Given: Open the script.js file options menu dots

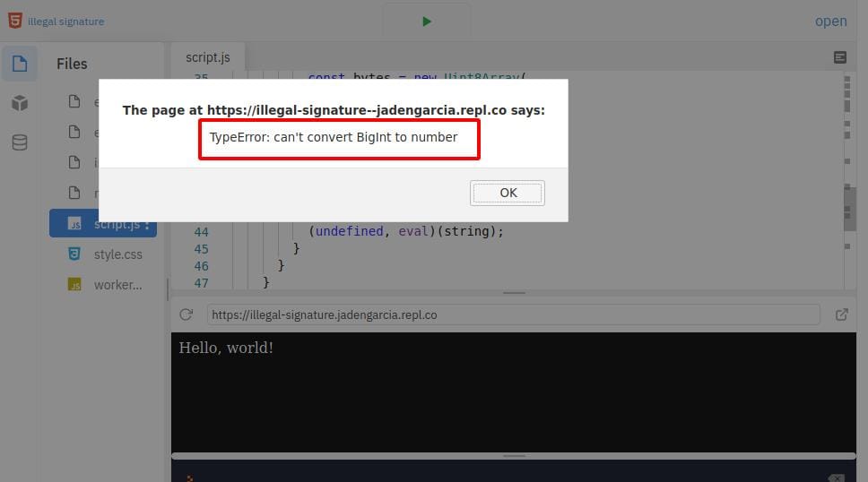Looking at the screenshot, I should tap(147, 225).
